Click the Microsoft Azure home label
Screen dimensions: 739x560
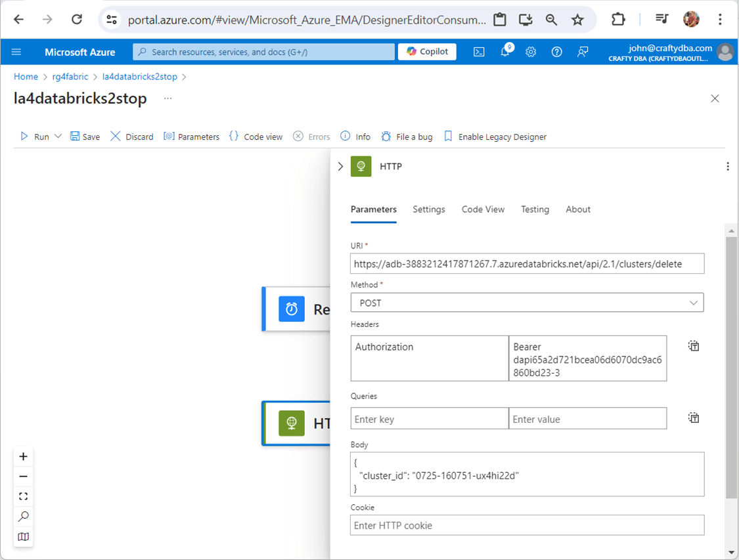click(79, 53)
